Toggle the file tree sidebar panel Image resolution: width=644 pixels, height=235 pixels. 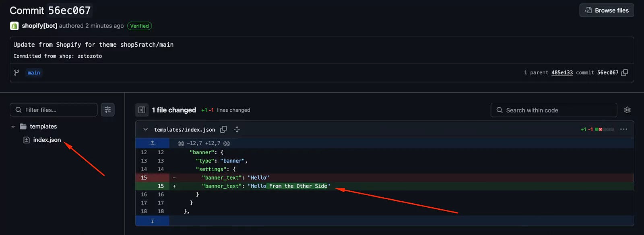click(x=142, y=110)
